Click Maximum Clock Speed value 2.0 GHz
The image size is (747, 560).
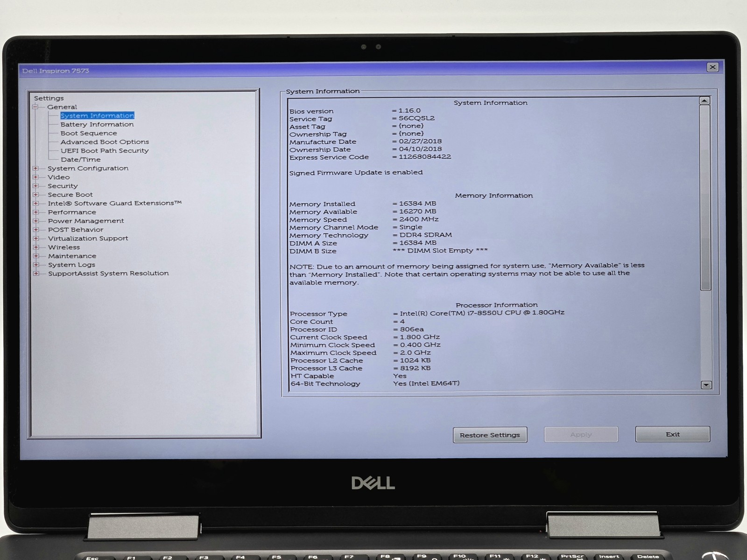point(415,353)
